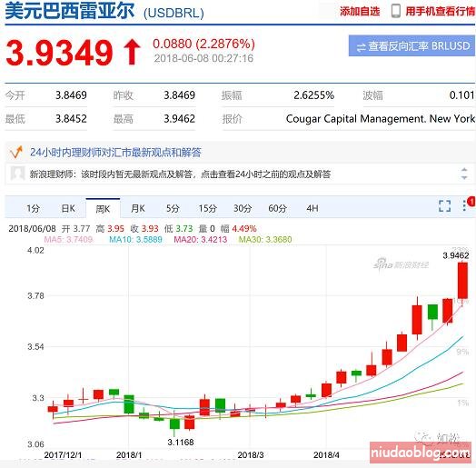Click the down arrow in the advisor scroller
Viewport: 476px width, 468px height.
coord(464,177)
